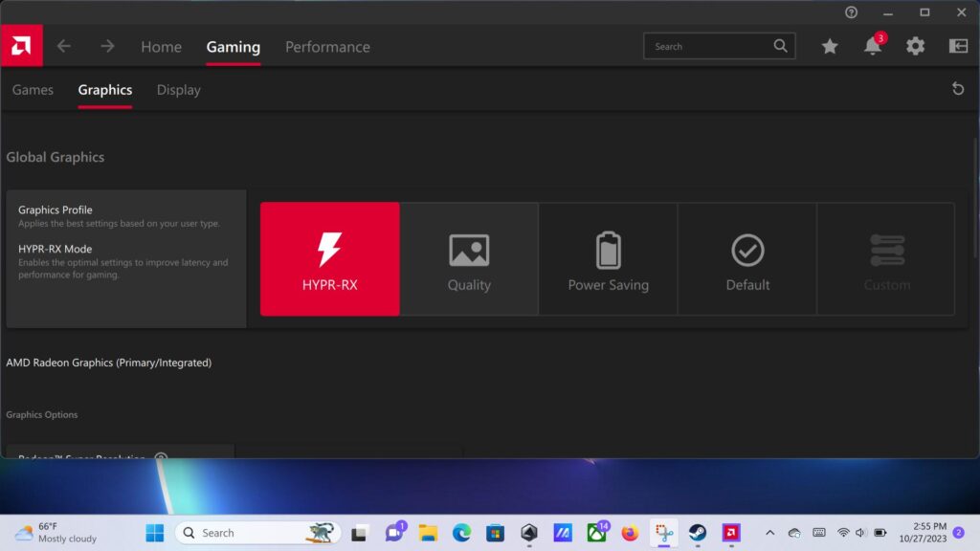The height and width of the screenshot is (551, 980).
Task: Switch to the Display sub-tab
Action: [x=179, y=90]
